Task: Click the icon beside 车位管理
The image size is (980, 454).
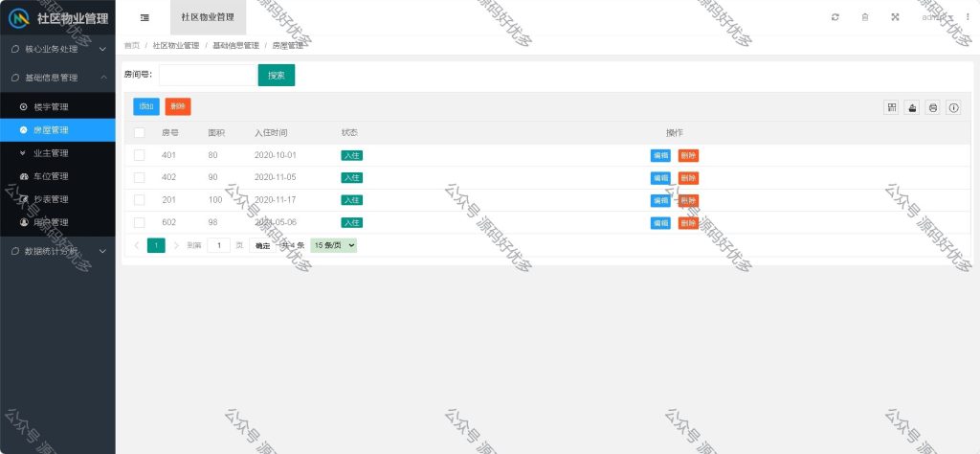Action: click(x=24, y=176)
